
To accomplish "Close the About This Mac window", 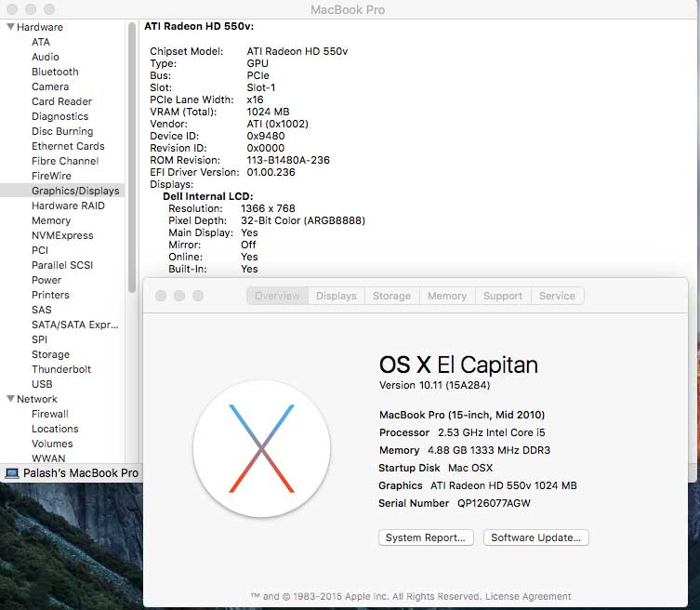I will (x=161, y=296).
